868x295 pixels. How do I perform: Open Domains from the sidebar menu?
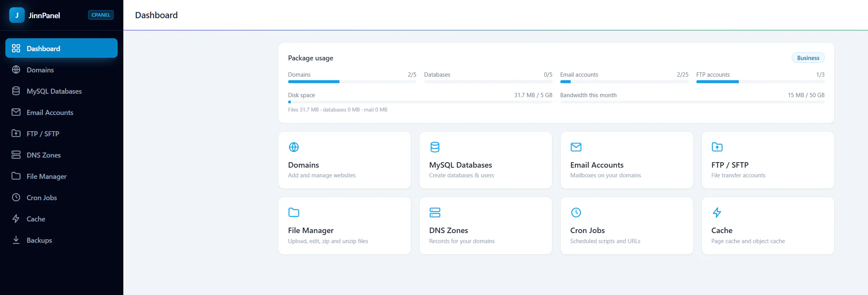click(x=61, y=70)
